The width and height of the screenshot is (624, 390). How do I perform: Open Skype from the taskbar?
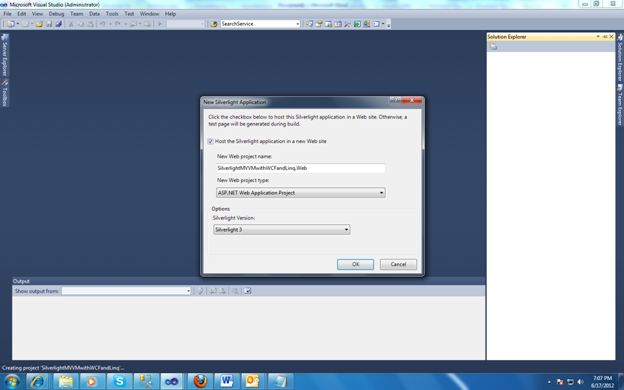tap(119, 382)
